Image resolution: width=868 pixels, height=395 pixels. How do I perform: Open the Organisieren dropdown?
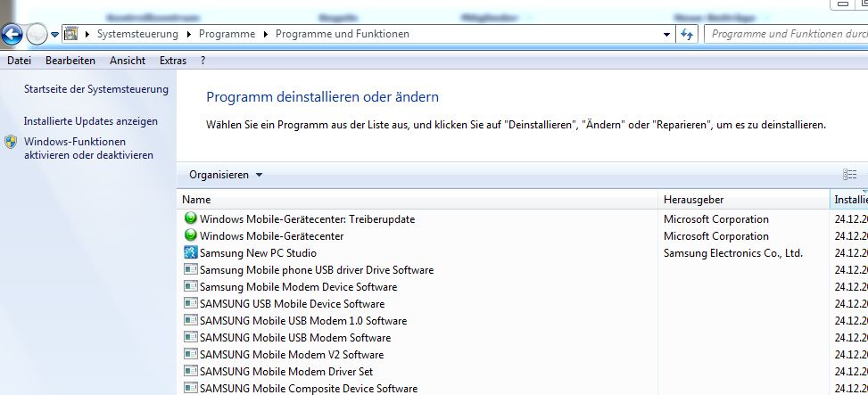point(226,175)
